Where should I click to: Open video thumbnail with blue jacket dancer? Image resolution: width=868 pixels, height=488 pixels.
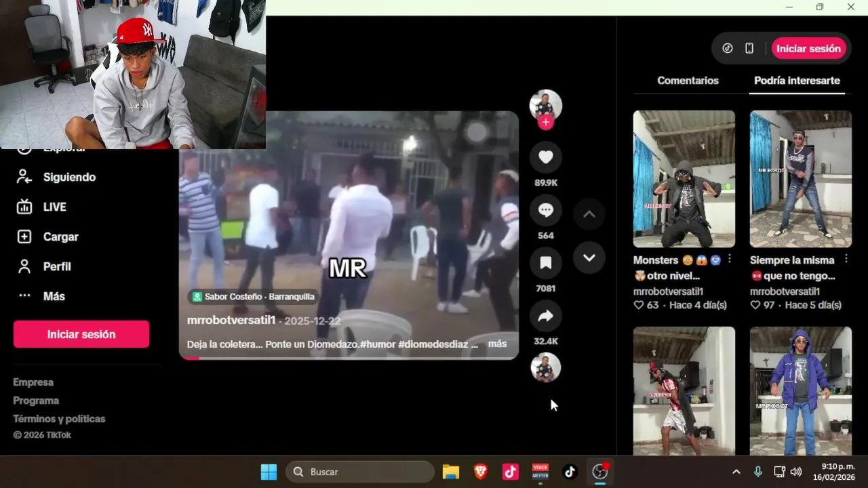pyautogui.click(x=801, y=390)
